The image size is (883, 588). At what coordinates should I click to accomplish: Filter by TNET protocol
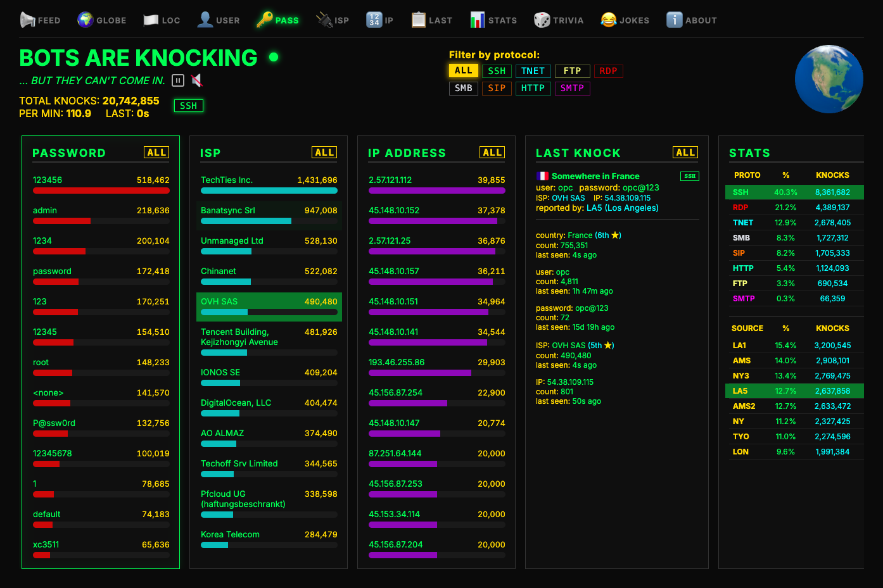pyautogui.click(x=533, y=71)
